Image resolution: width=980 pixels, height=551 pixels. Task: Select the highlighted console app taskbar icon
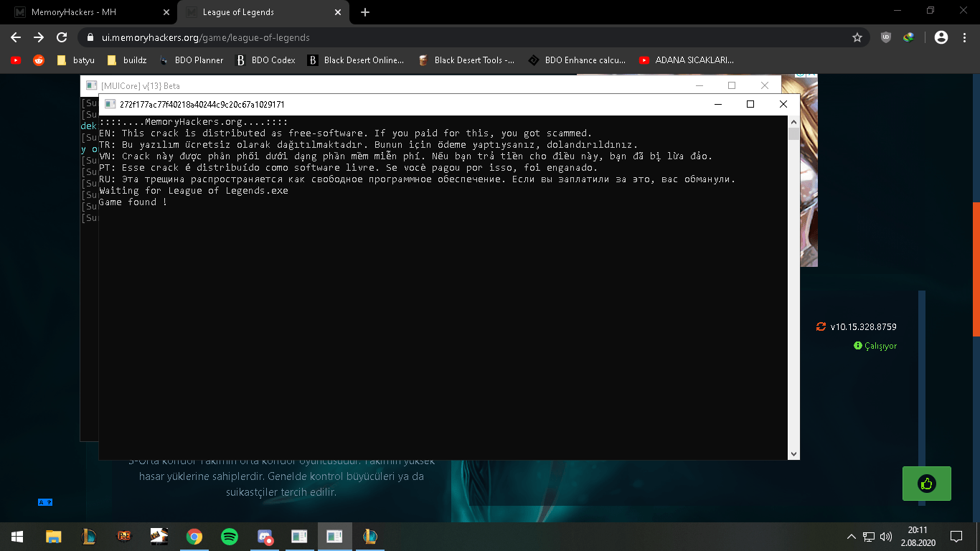(x=335, y=536)
